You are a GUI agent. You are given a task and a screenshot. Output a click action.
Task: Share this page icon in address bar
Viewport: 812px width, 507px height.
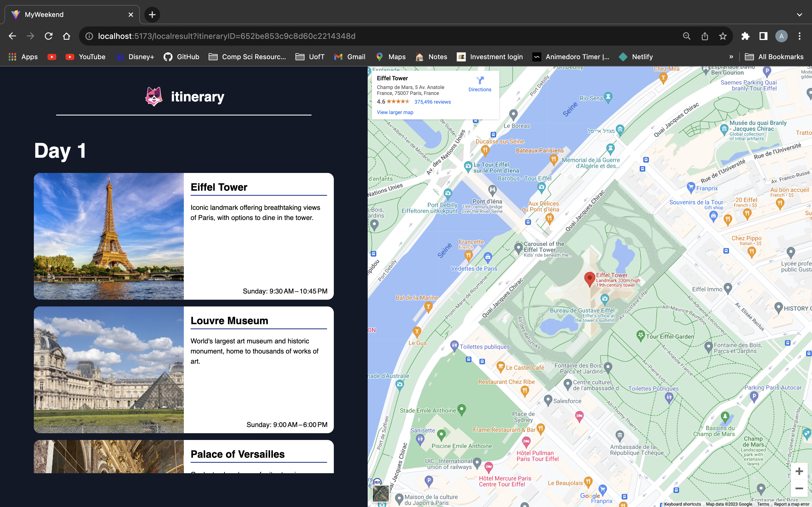pos(705,36)
